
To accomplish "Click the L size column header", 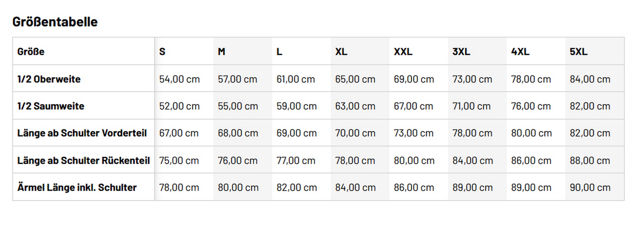I will [x=279, y=52].
